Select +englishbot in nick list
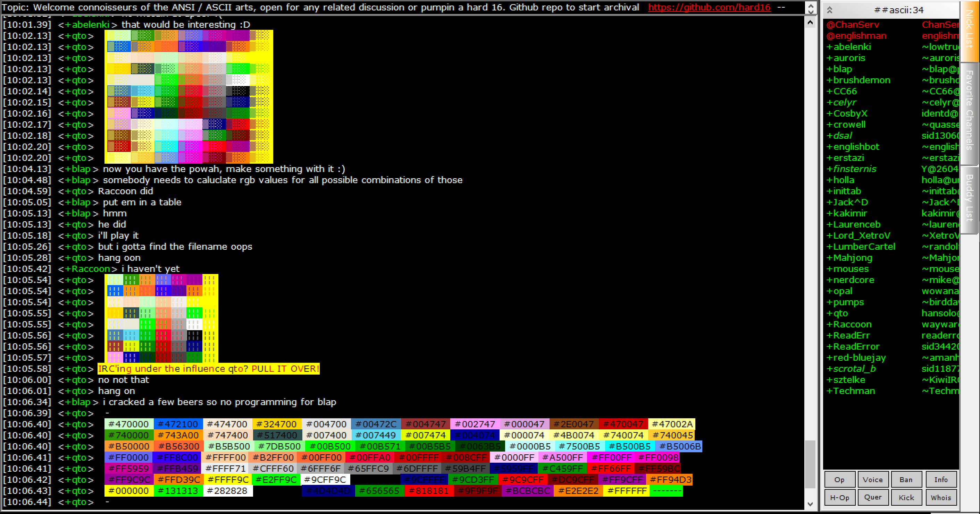The image size is (980, 514). tap(852, 147)
